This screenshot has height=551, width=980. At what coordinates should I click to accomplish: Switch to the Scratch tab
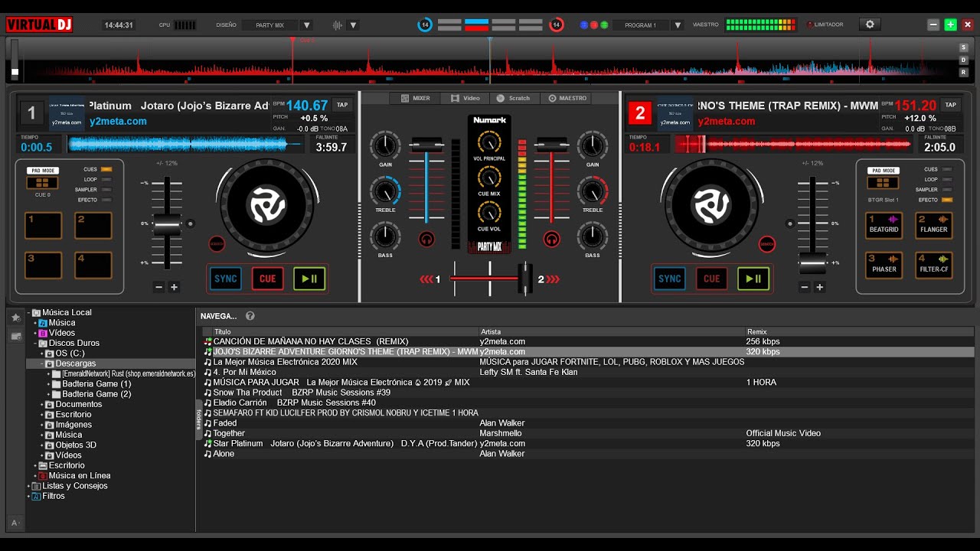point(514,98)
